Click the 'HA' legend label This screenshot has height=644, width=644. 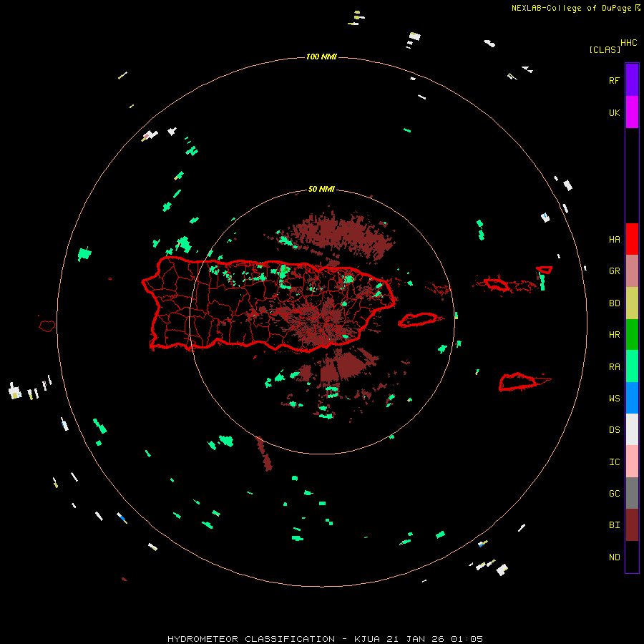[x=614, y=239]
